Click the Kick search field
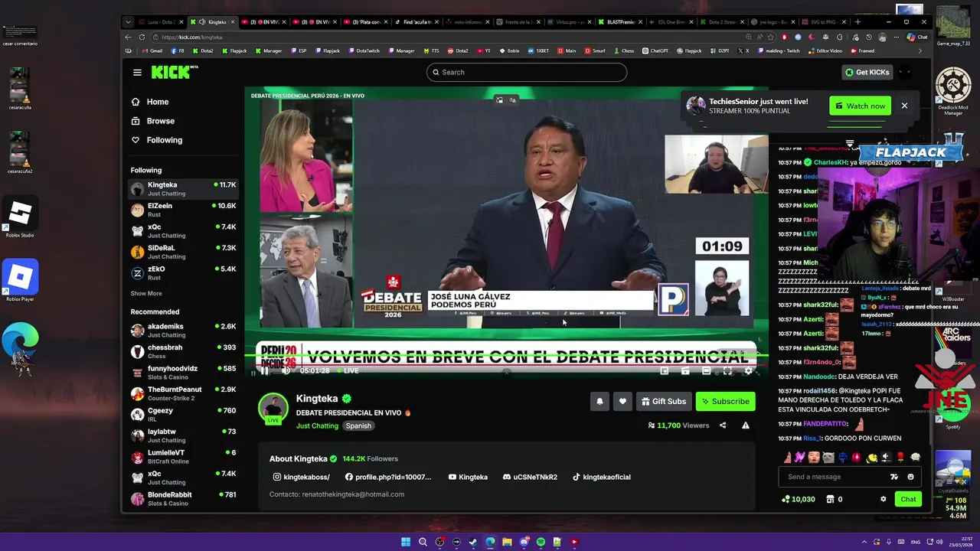Screen dimensions: 980x551 527,72
